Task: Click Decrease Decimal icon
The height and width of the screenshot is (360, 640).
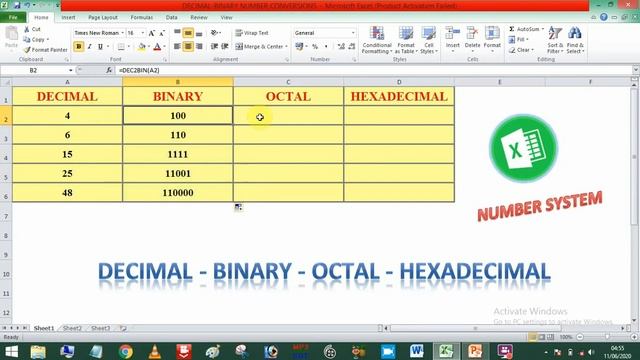Action: [352, 47]
